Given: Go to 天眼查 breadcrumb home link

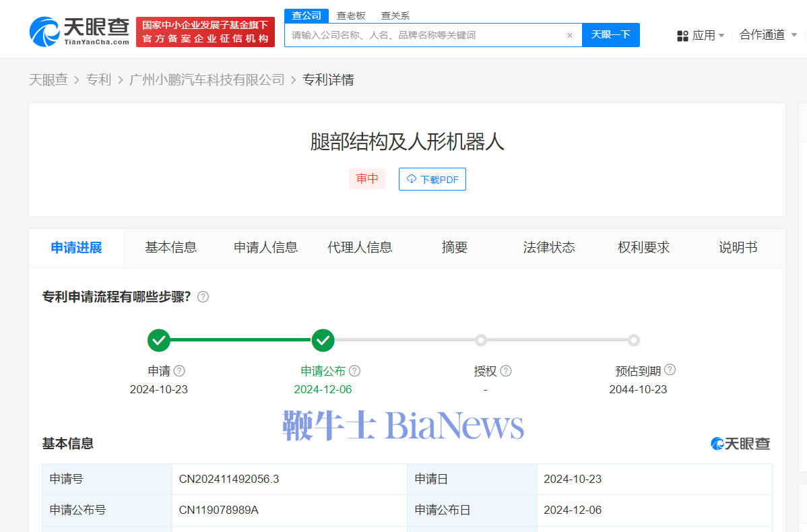Looking at the screenshot, I should pyautogui.click(x=49, y=79).
